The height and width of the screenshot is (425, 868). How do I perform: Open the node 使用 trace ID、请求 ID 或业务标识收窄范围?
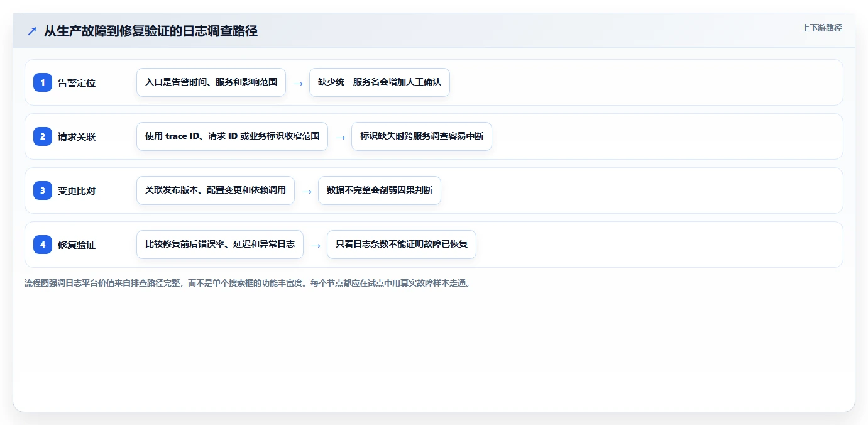232,136
